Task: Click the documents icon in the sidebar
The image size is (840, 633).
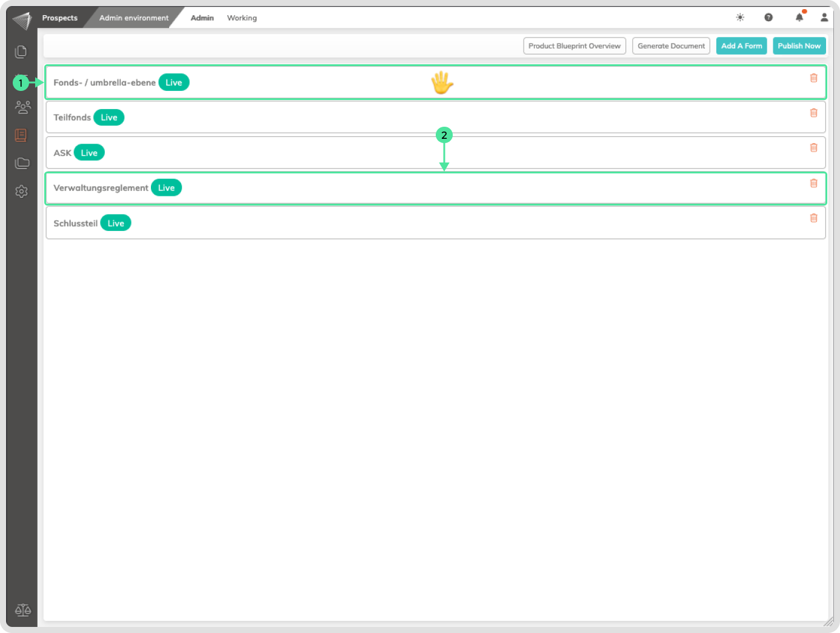Action: tap(21, 52)
